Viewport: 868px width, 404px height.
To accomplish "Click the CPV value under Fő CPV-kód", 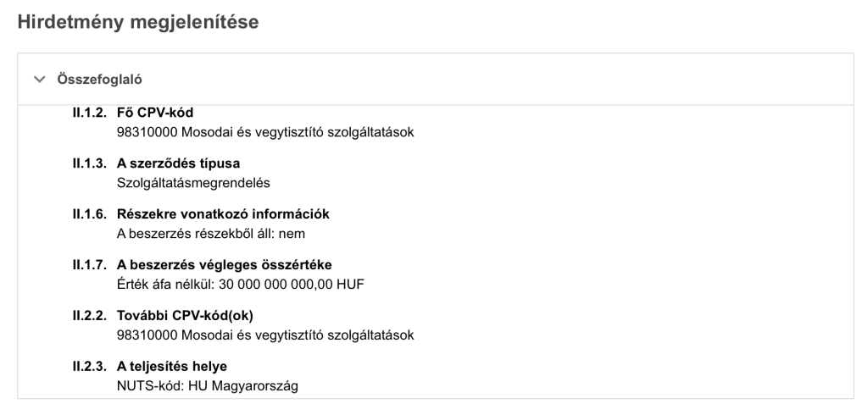I will tap(264, 132).
